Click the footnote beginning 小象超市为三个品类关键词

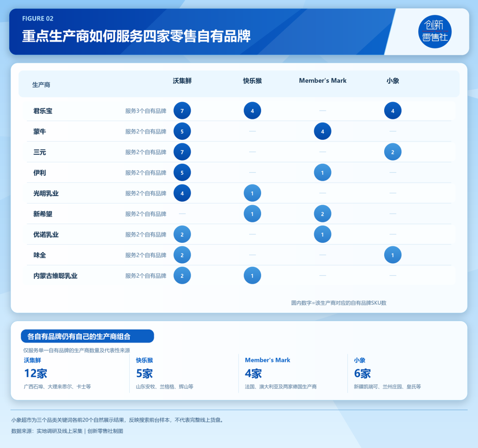click(118, 420)
